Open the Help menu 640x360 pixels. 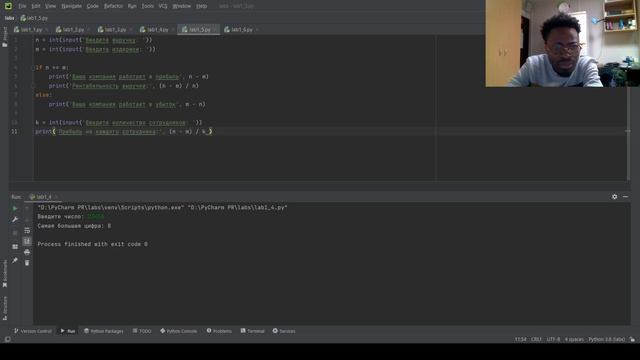tap(201, 6)
